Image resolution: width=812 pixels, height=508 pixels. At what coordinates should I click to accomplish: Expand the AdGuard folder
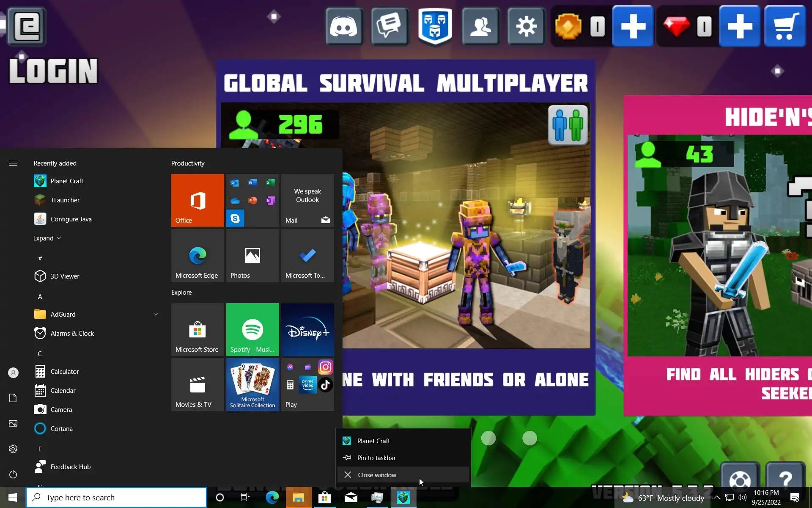pos(155,314)
